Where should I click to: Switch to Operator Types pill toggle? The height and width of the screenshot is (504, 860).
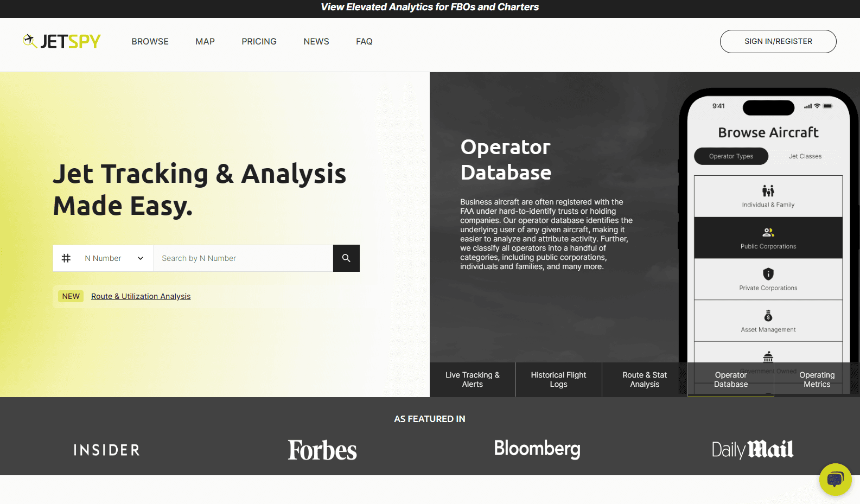[x=730, y=156]
